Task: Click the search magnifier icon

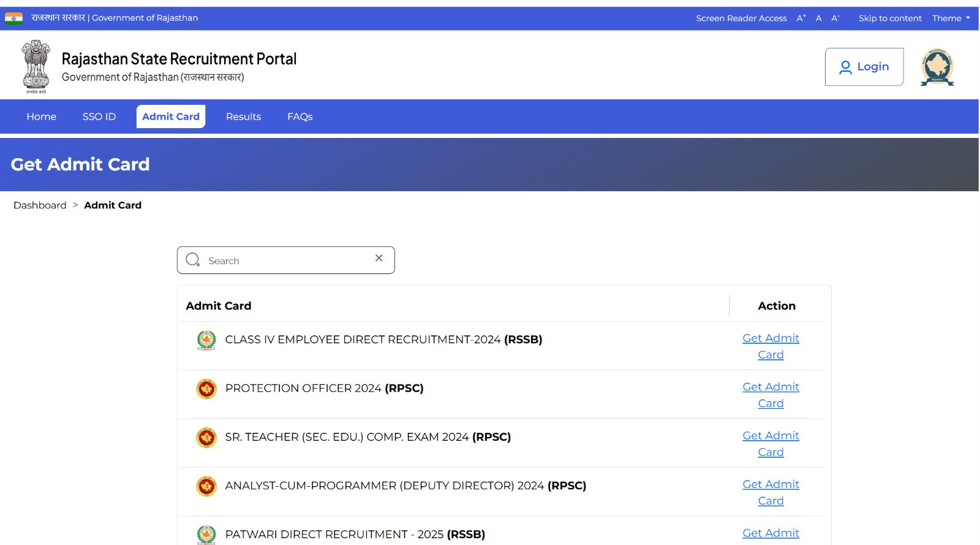Action: [193, 260]
